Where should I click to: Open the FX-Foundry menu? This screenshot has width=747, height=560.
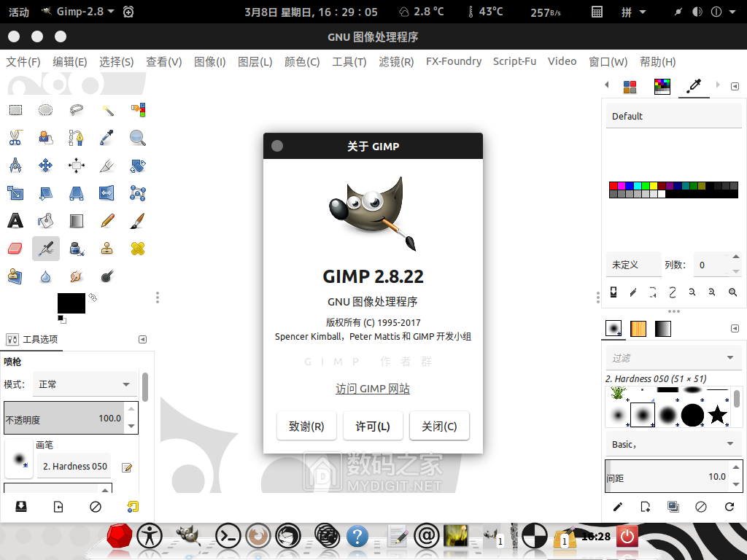click(x=454, y=61)
